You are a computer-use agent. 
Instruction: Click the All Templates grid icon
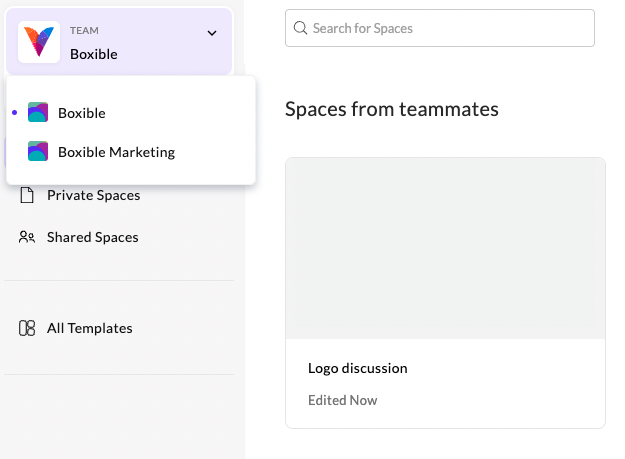tap(27, 328)
